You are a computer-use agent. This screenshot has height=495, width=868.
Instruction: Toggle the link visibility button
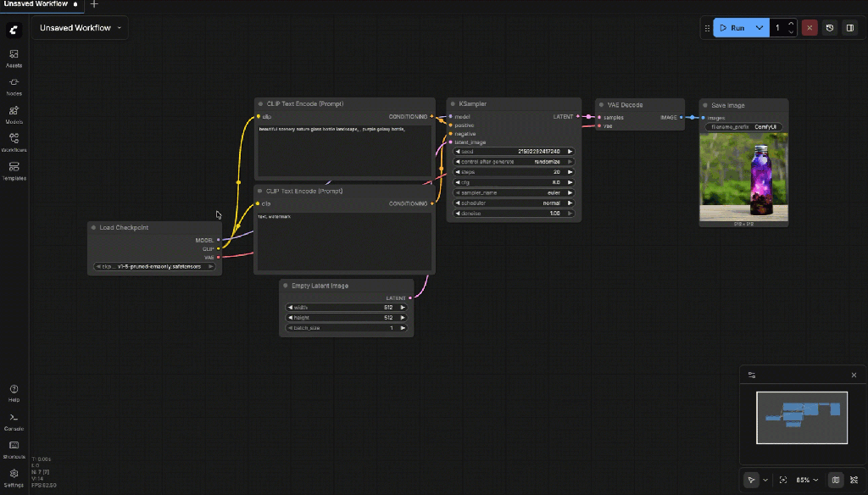(854, 480)
